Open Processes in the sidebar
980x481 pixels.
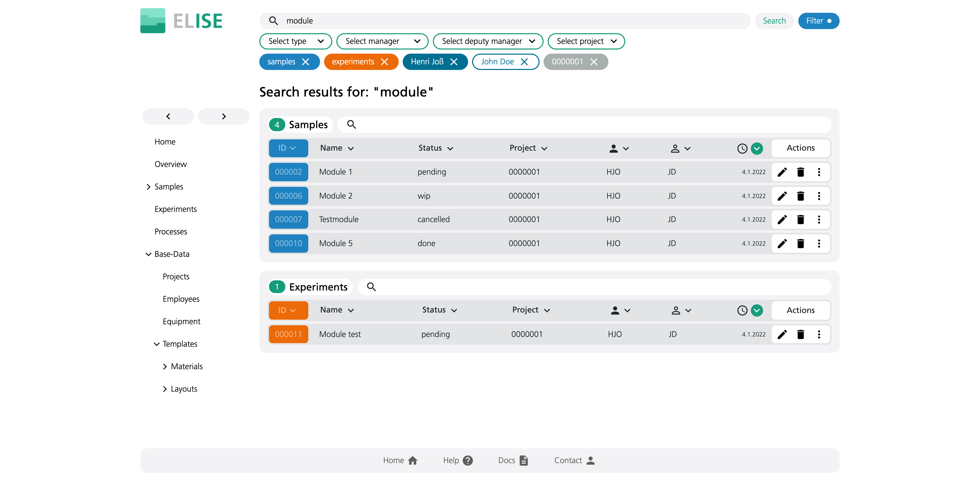pos(170,232)
